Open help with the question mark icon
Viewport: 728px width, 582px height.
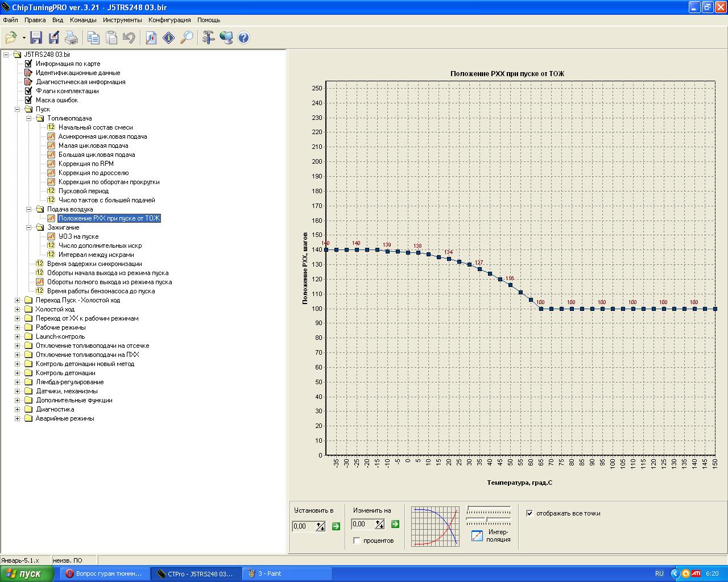click(x=243, y=38)
